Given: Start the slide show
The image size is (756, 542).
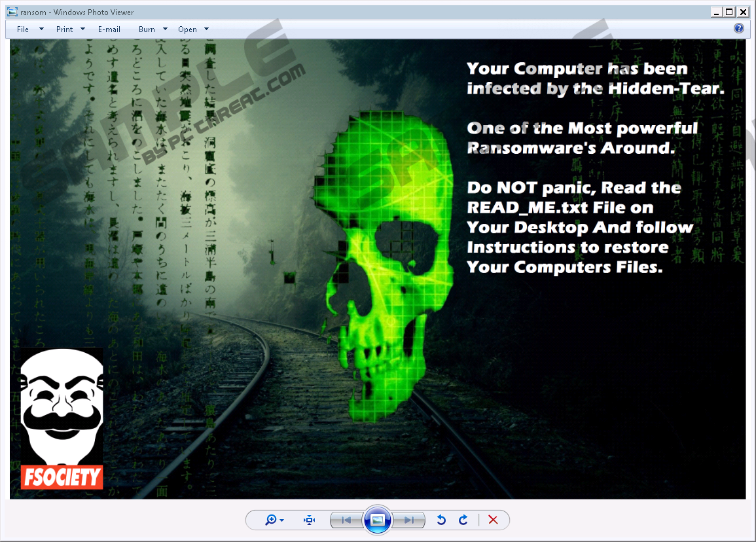Looking at the screenshot, I should [x=377, y=520].
